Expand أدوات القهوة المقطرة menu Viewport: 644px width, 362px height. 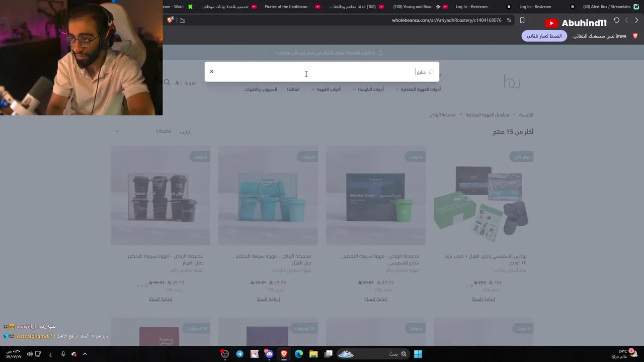pos(418,89)
